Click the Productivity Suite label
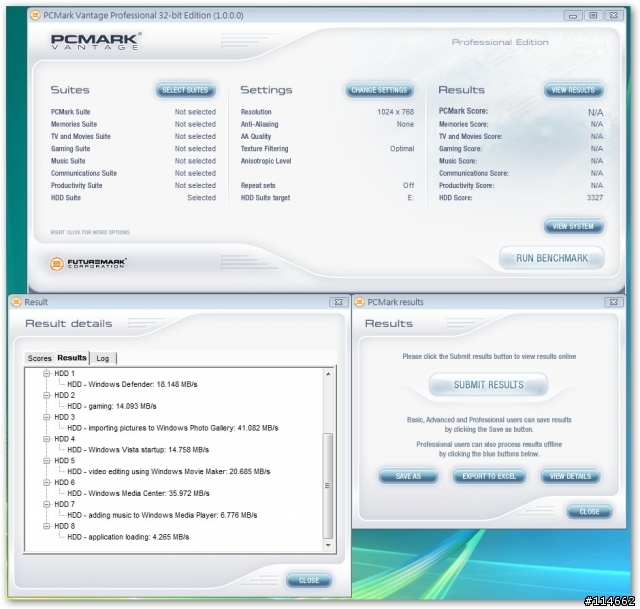 click(x=77, y=185)
